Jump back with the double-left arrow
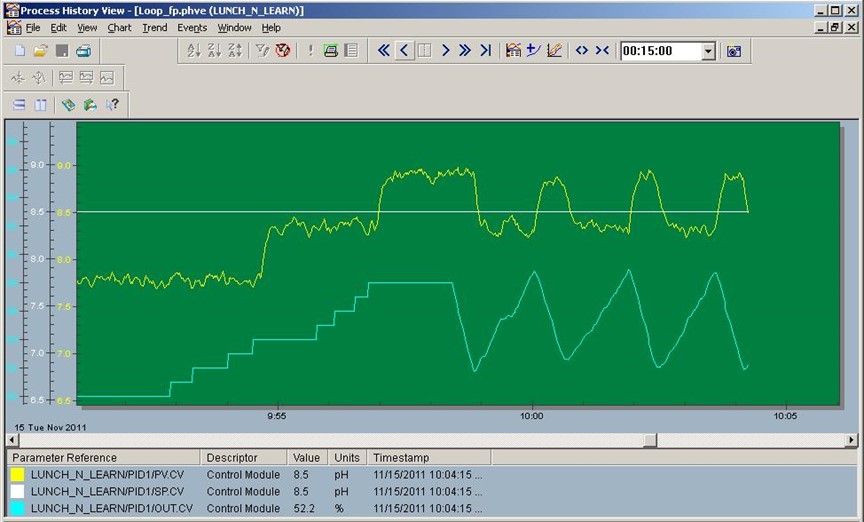This screenshot has height=522, width=864. 384,51
